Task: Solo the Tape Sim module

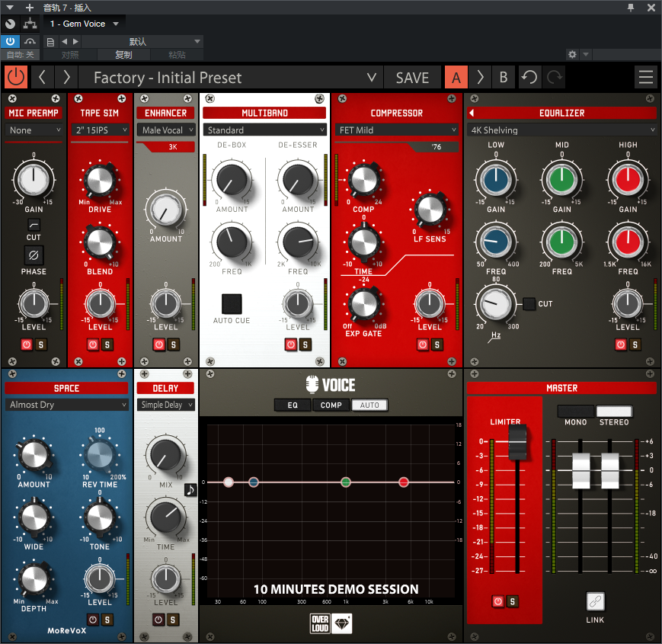Action: tap(107, 344)
